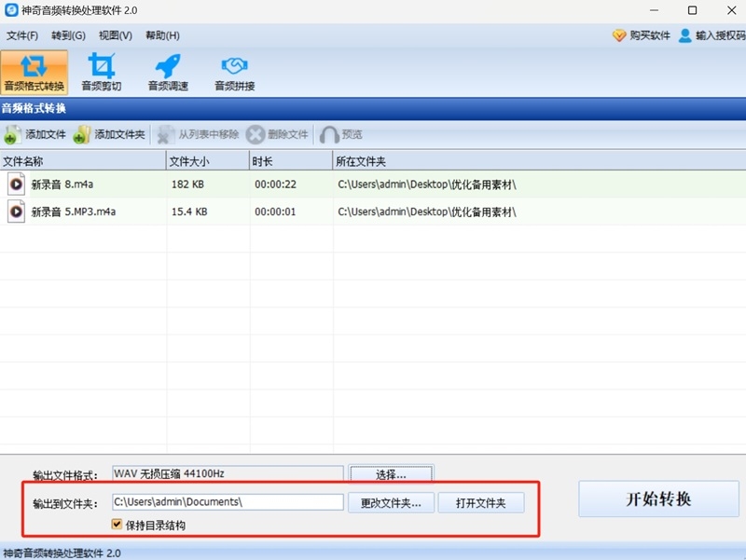Click the 删除文件 toolbar button
Image resolution: width=746 pixels, height=560 pixels.
point(277,134)
